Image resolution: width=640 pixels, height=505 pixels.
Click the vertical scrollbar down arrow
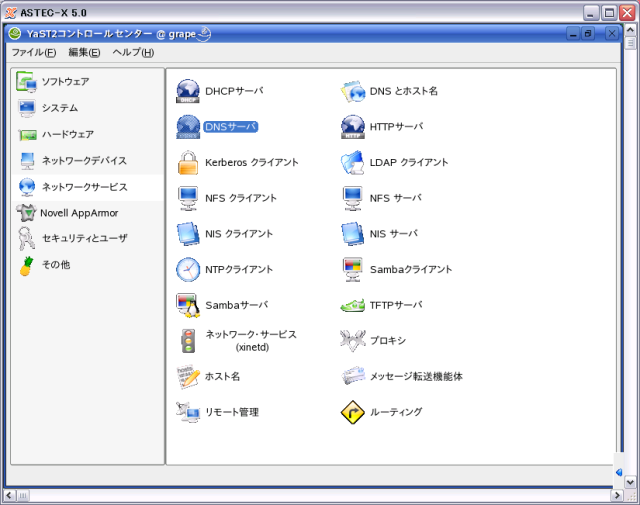(x=630, y=483)
